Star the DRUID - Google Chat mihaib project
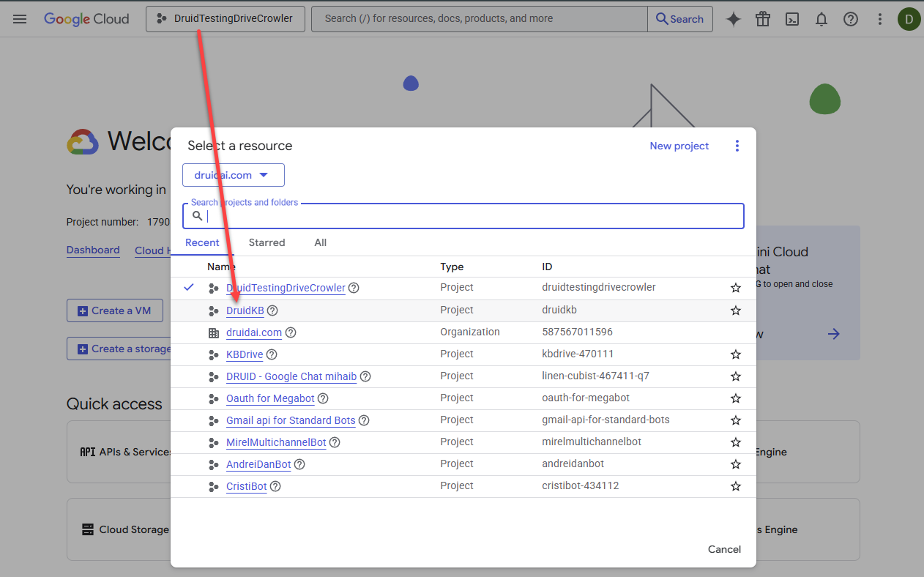 point(736,376)
